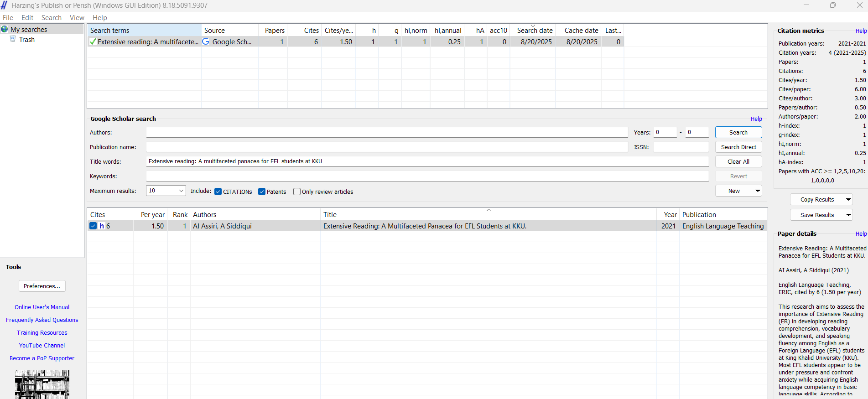Screen dimensions: 868x399
Task: Click the Publish or Perish title bar logo
Action: coord(4,5)
